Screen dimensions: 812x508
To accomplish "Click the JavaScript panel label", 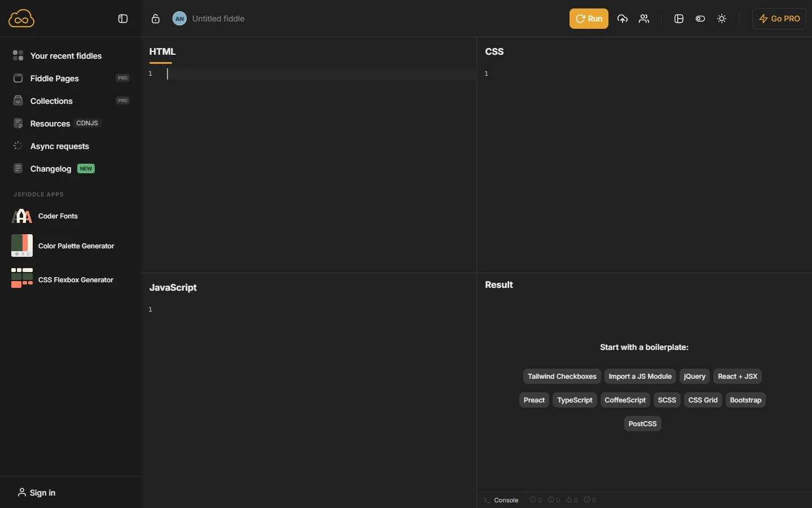I will pos(173,287).
